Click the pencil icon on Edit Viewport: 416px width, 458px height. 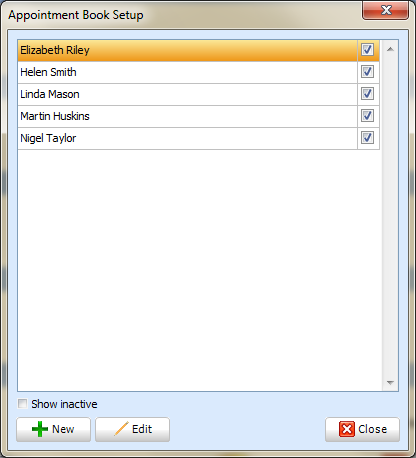(121, 429)
